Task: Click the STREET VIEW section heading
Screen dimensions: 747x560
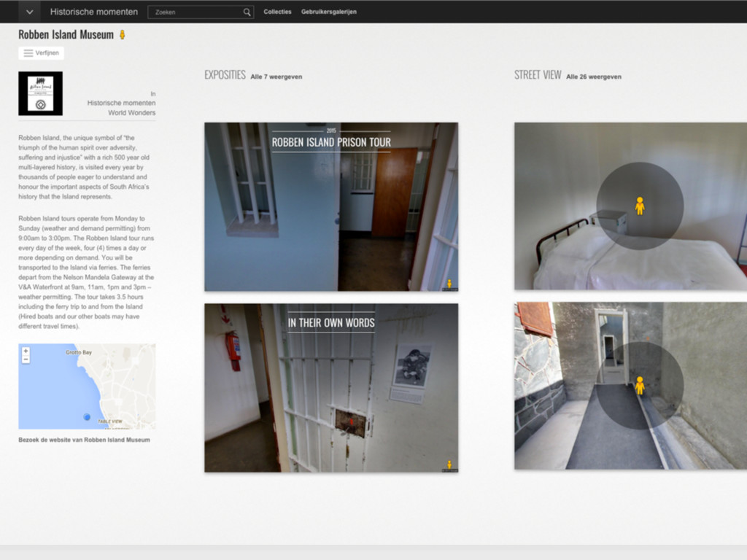Action: tap(538, 75)
